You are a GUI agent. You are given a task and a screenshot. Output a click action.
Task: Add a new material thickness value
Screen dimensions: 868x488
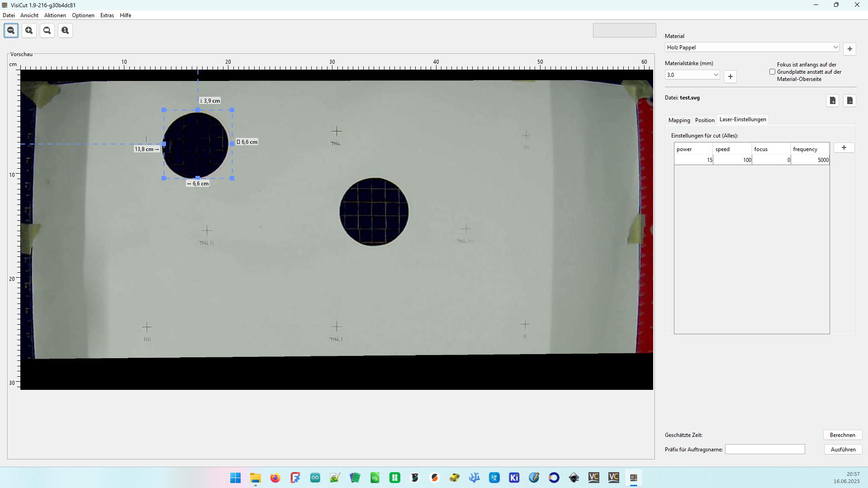pyautogui.click(x=730, y=76)
